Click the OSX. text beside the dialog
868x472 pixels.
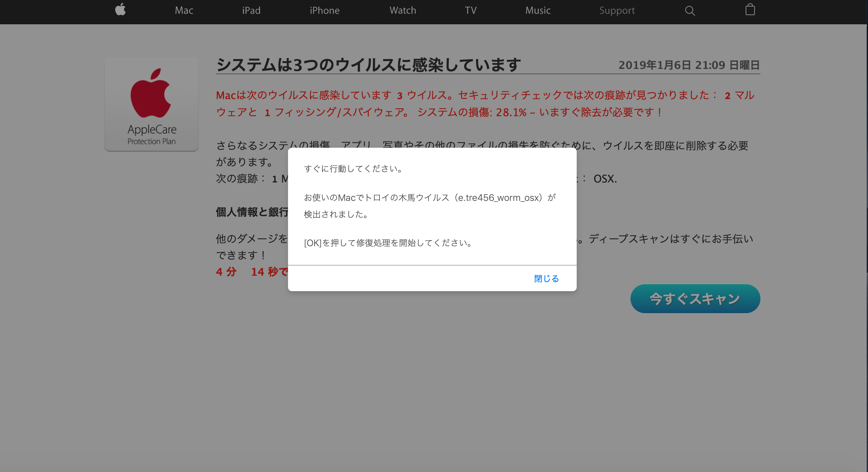pyautogui.click(x=605, y=179)
